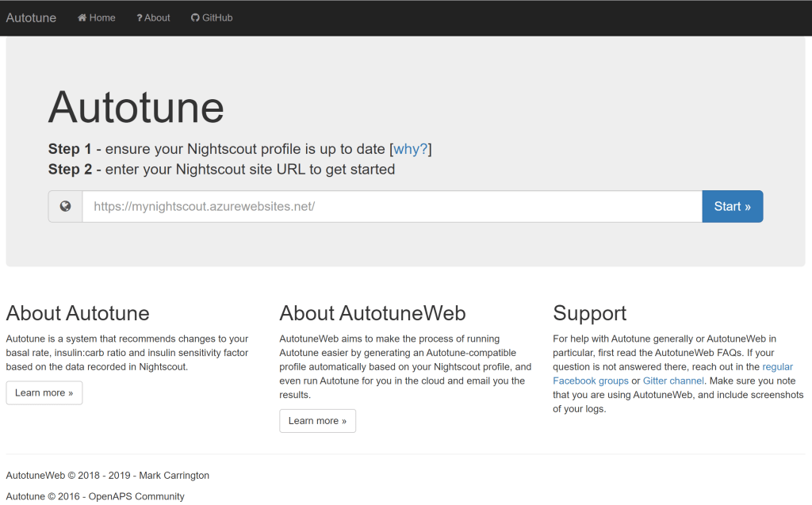Click the large Autotune page title
Screen dimensions: 812x505
(x=136, y=106)
